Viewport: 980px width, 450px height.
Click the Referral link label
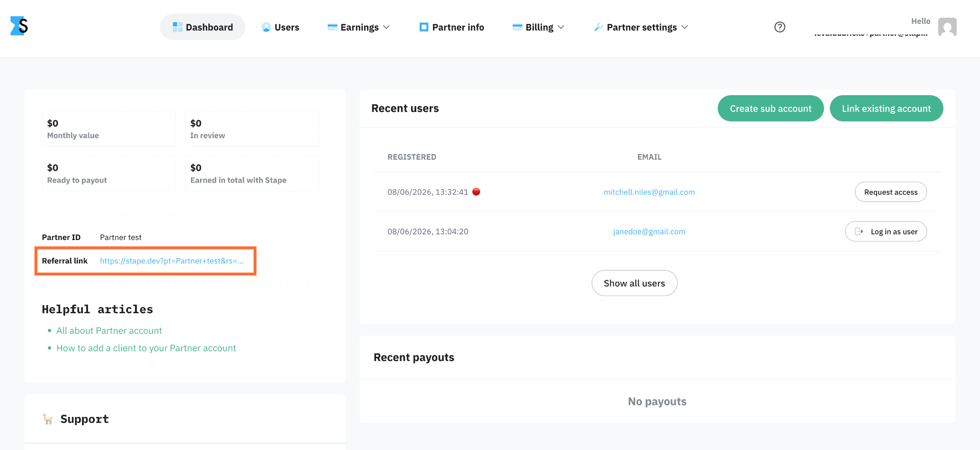tap(65, 261)
